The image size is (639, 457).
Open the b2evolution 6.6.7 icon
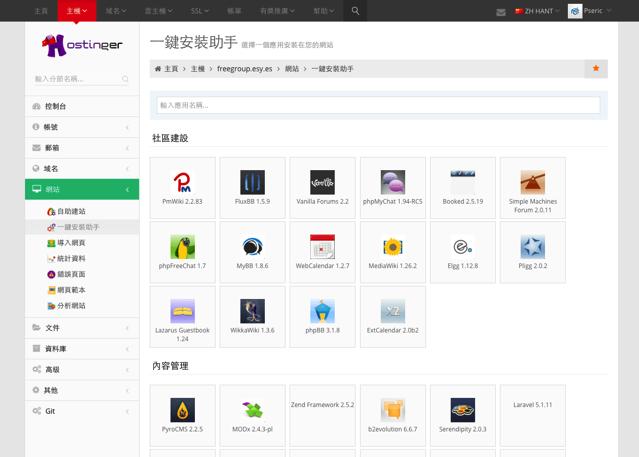pyautogui.click(x=393, y=410)
